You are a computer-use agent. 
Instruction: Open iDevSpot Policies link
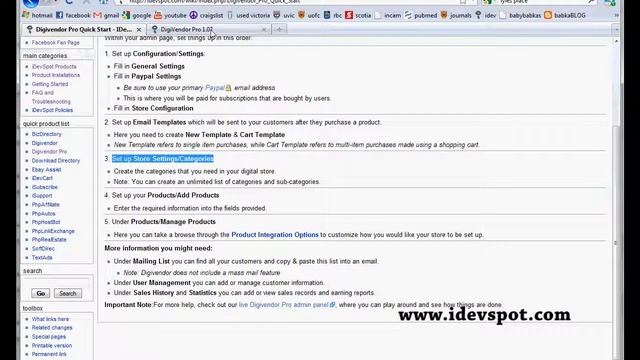52,110
